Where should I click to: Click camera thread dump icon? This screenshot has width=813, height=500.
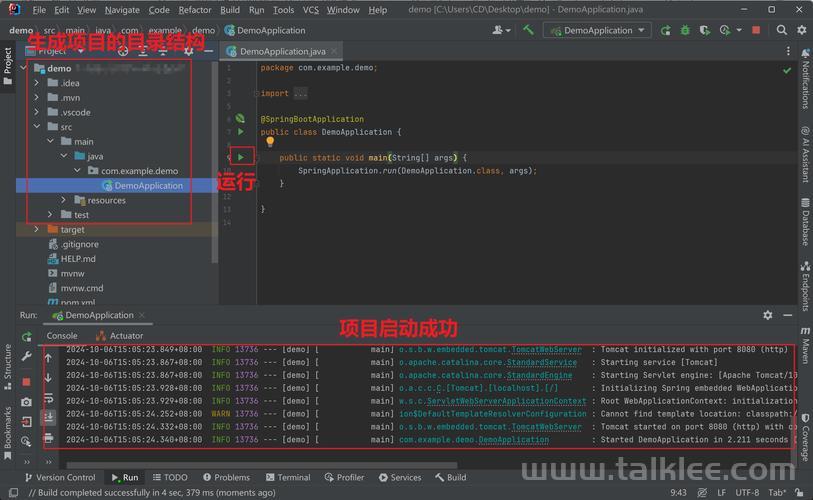(26, 401)
